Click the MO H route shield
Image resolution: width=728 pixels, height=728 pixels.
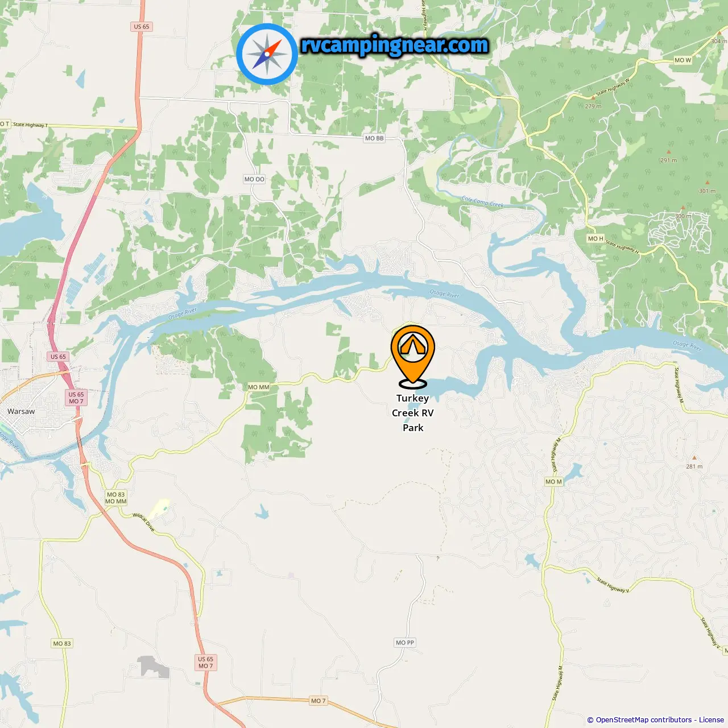pyautogui.click(x=595, y=239)
